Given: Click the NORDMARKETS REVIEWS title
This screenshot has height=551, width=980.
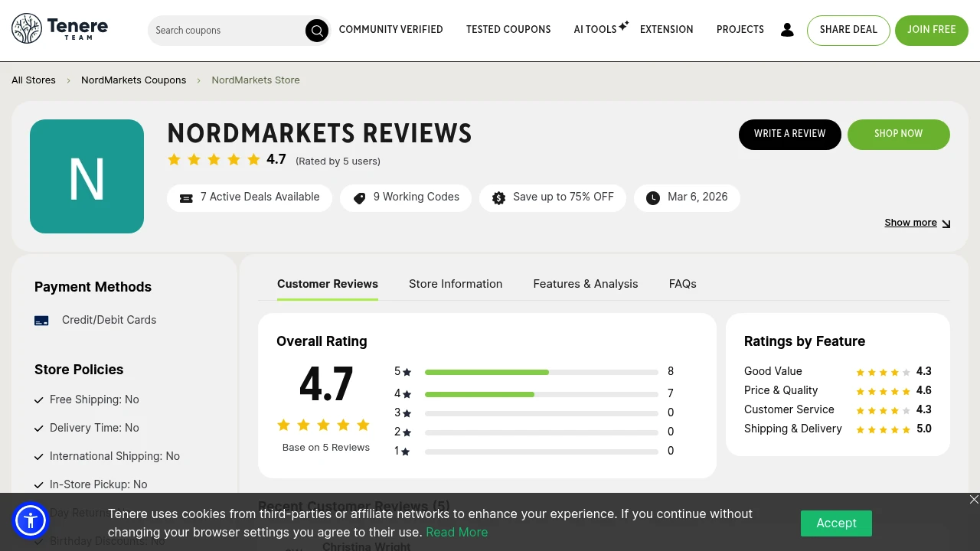Looking at the screenshot, I should (320, 134).
